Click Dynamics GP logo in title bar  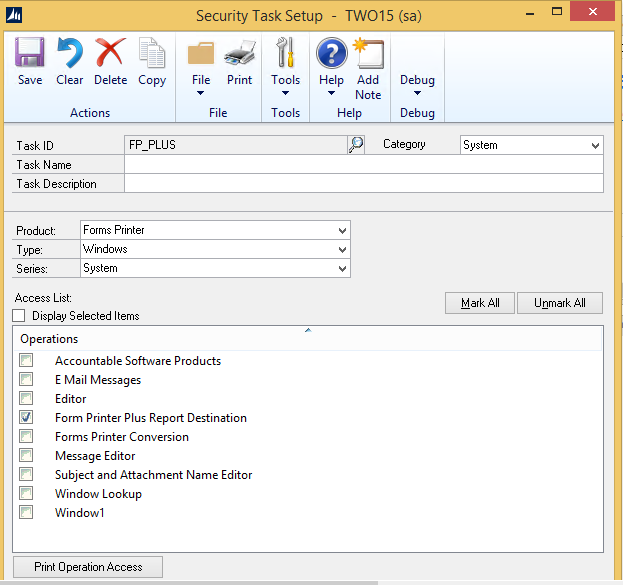(14, 15)
